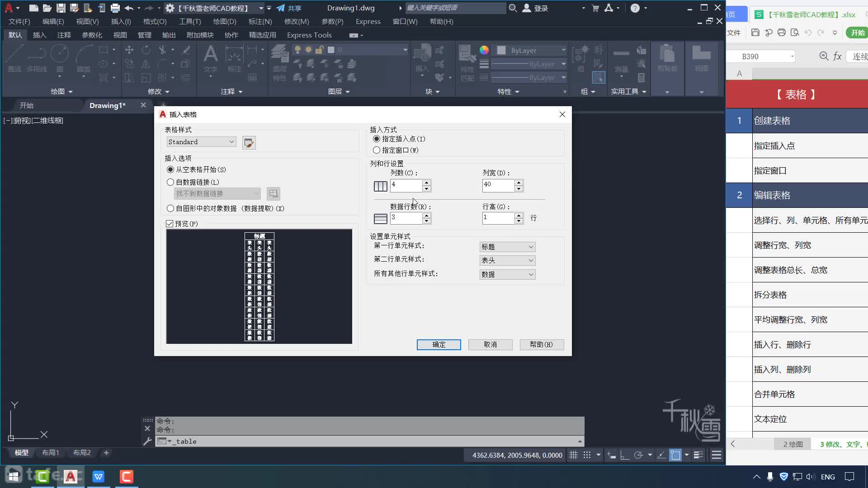The width and height of the screenshot is (868, 488).
Task: Click the Windows Start button
Action: click(14, 476)
